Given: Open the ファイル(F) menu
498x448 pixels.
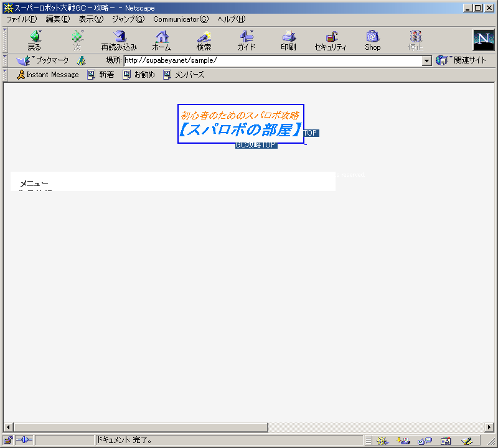Looking at the screenshot, I should 21,19.
